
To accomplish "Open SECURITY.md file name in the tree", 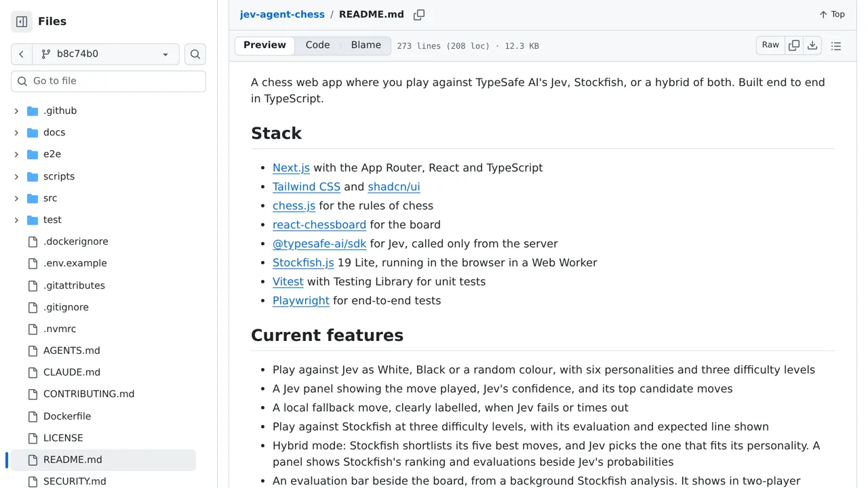I will pyautogui.click(x=75, y=482).
